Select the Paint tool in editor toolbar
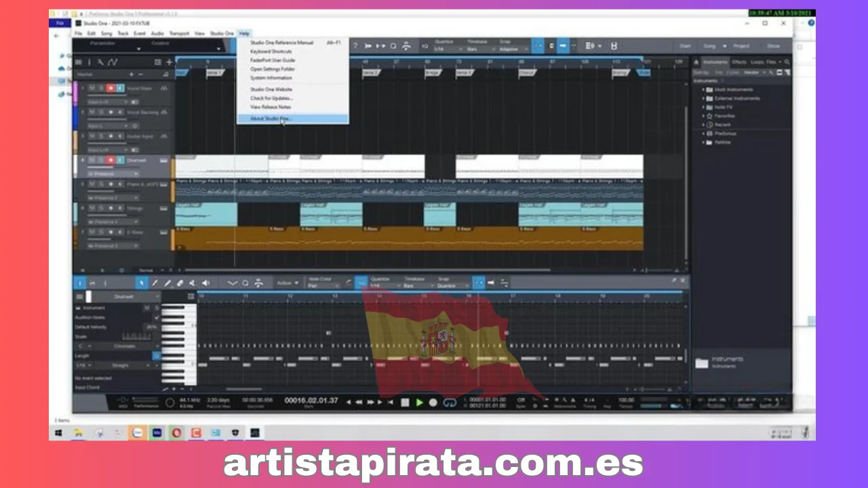 click(x=167, y=283)
